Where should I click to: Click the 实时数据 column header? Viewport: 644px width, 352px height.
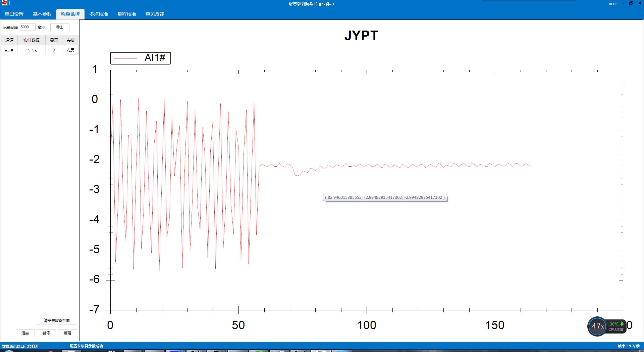[x=32, y=40]
